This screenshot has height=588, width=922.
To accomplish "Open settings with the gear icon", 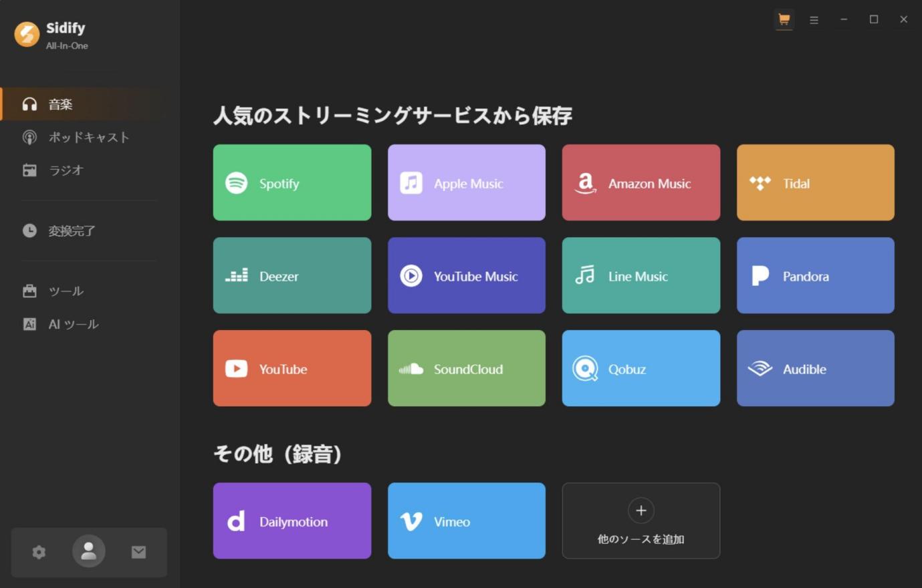I will coord(39,552).
